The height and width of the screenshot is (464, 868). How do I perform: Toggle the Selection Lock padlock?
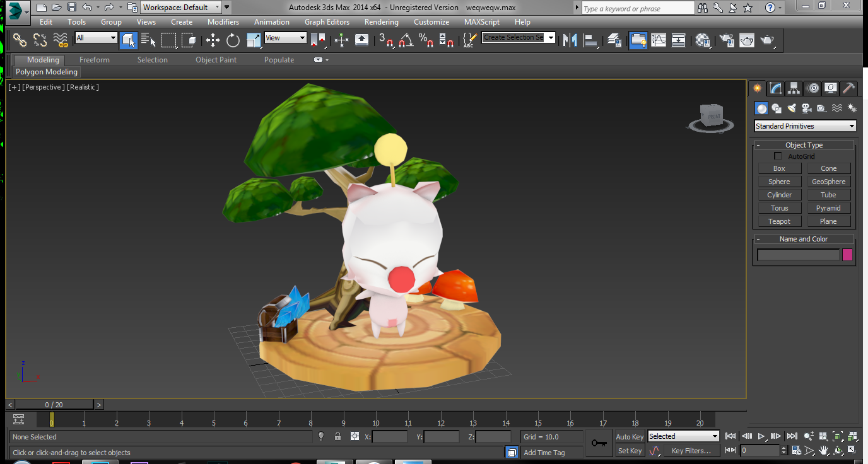[337, 436]
